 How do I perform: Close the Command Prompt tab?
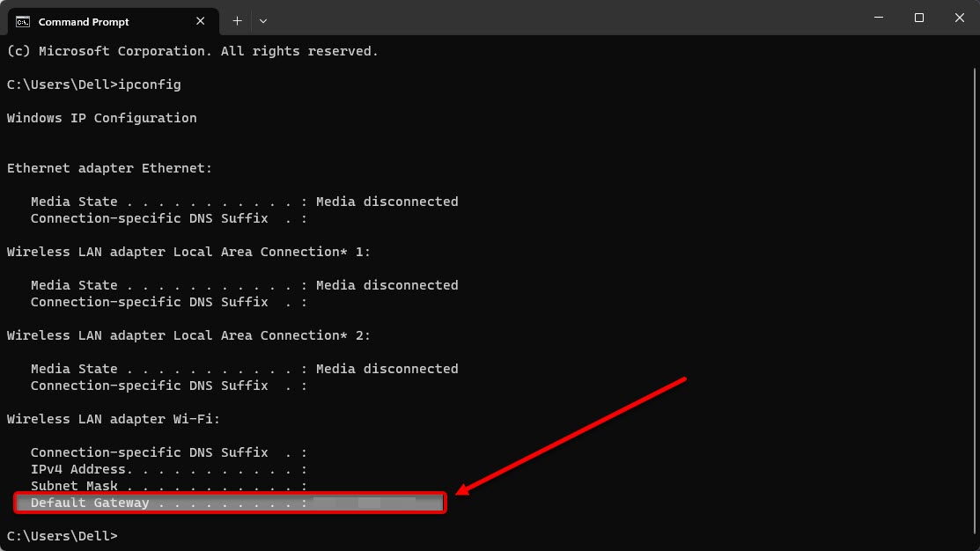click(x=200, y=20)
